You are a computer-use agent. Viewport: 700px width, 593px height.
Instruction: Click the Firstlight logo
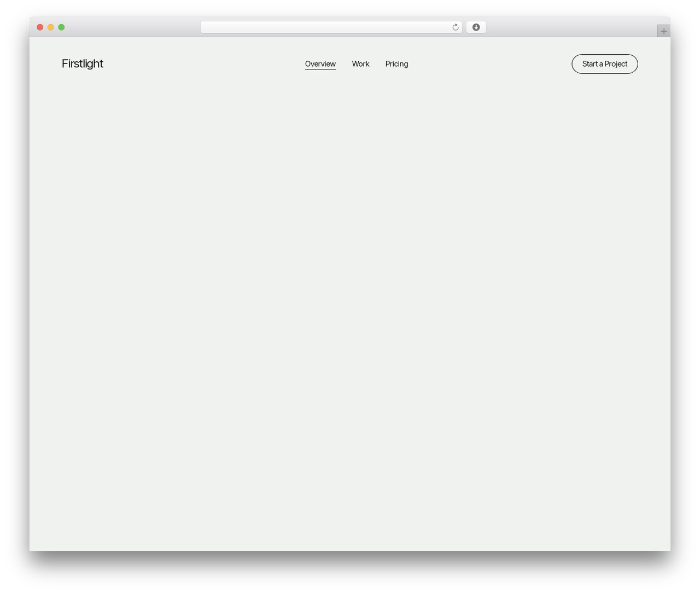[83, 63]
